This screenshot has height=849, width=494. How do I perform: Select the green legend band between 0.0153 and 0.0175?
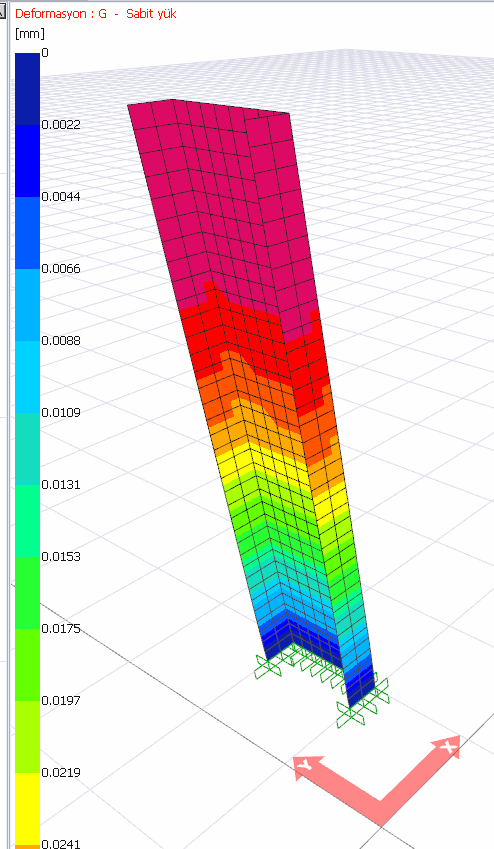tap(27, 593)
